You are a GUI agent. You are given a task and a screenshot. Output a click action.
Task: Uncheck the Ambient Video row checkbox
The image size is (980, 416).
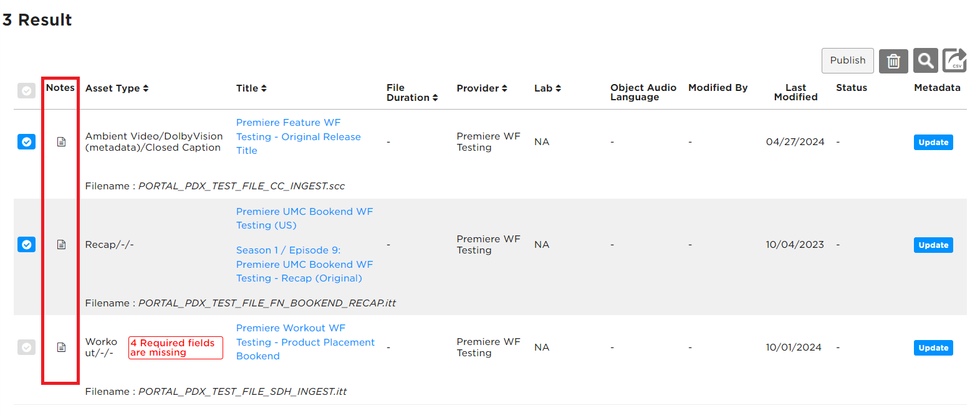point(26,142)
